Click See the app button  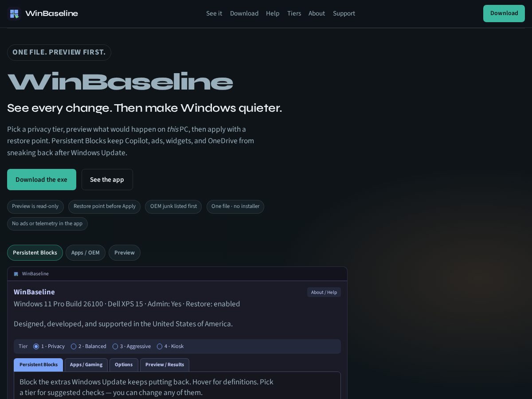(x=107, y=180)
